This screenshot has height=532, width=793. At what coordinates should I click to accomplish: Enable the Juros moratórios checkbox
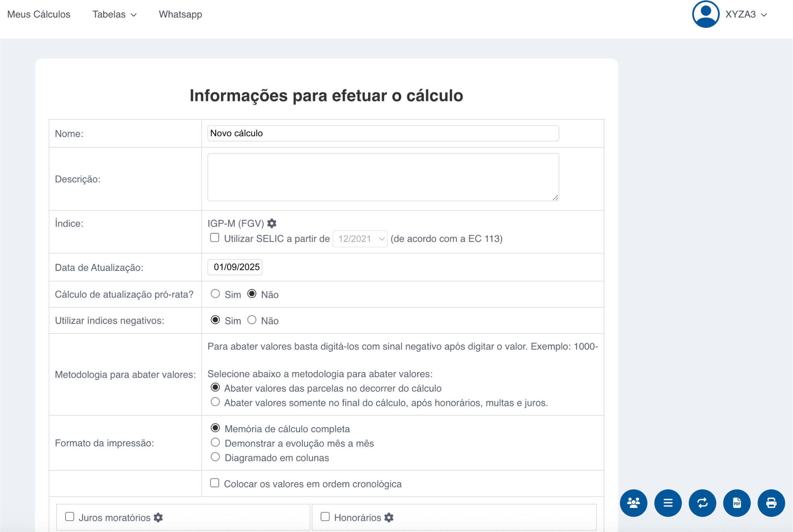[70, 517]
